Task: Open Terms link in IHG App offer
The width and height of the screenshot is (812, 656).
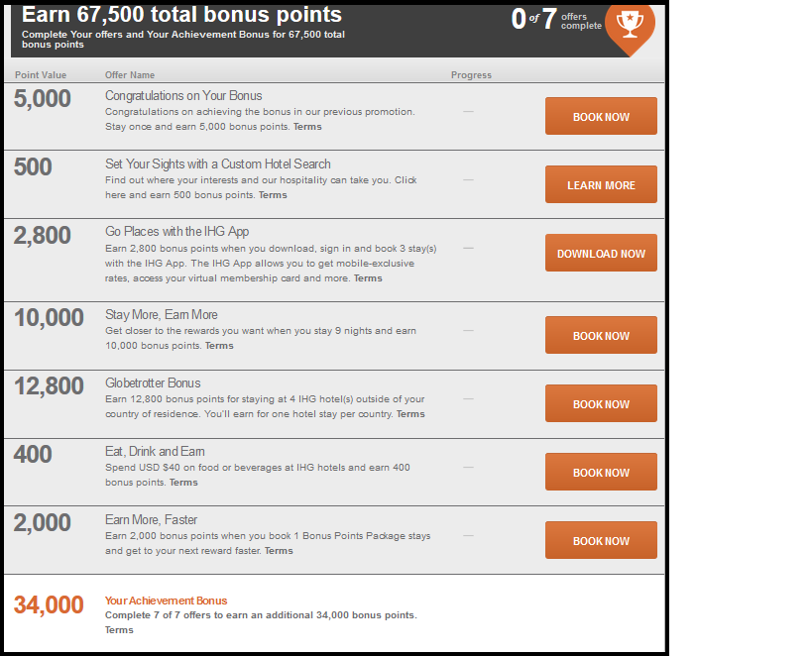Action: tap(368, 278)
